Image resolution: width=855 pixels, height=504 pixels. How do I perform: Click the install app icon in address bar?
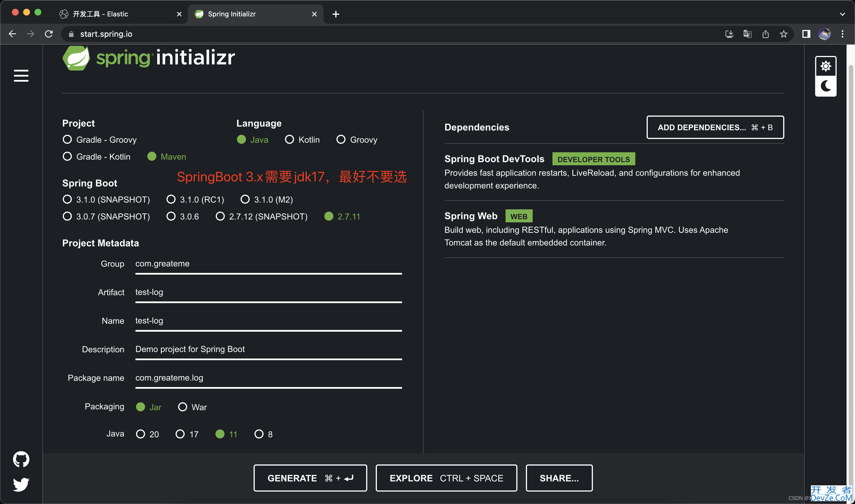click(x=729, y=34)
